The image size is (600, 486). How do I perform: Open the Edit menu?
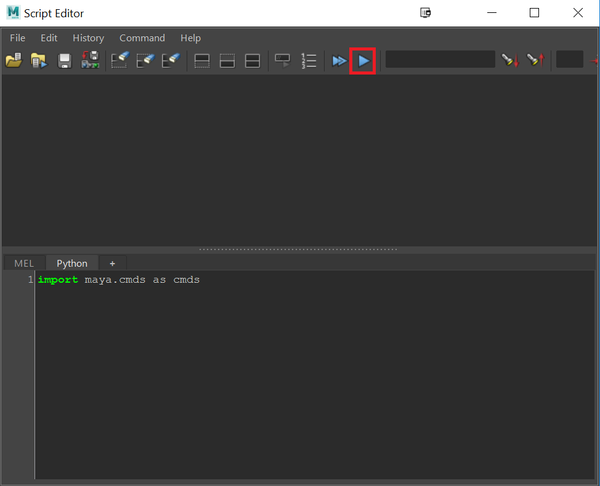click(49, 38)
